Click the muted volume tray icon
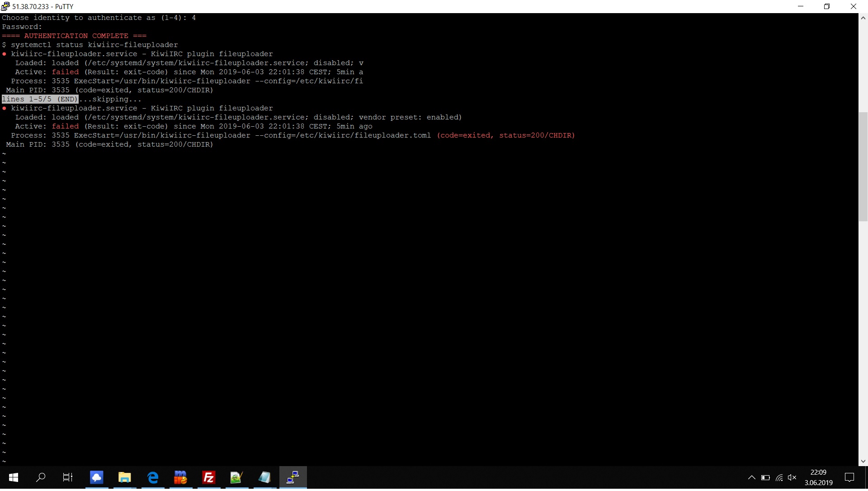This screenshot has height=491, width=868. pyautogui.click(x=792, y=477)
